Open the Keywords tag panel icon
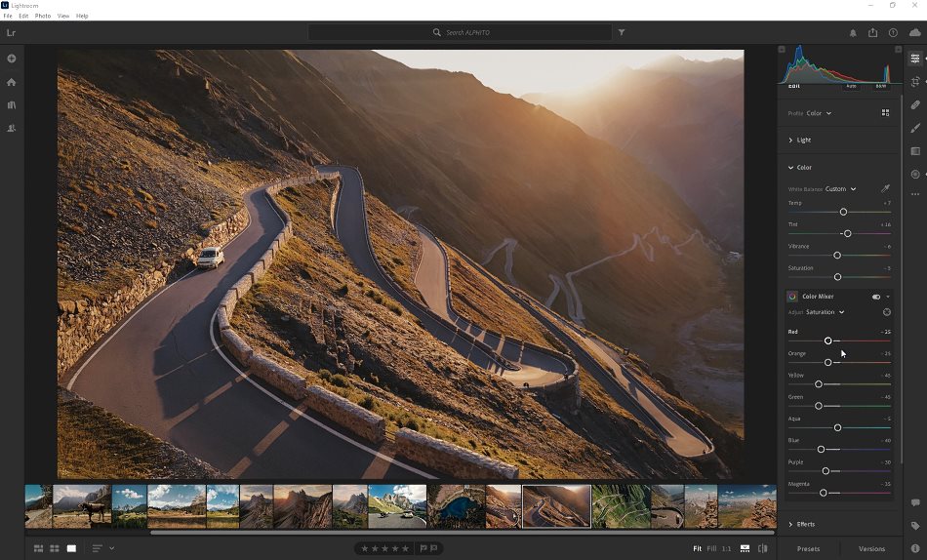The image size is (927, 560). (915, 526)
